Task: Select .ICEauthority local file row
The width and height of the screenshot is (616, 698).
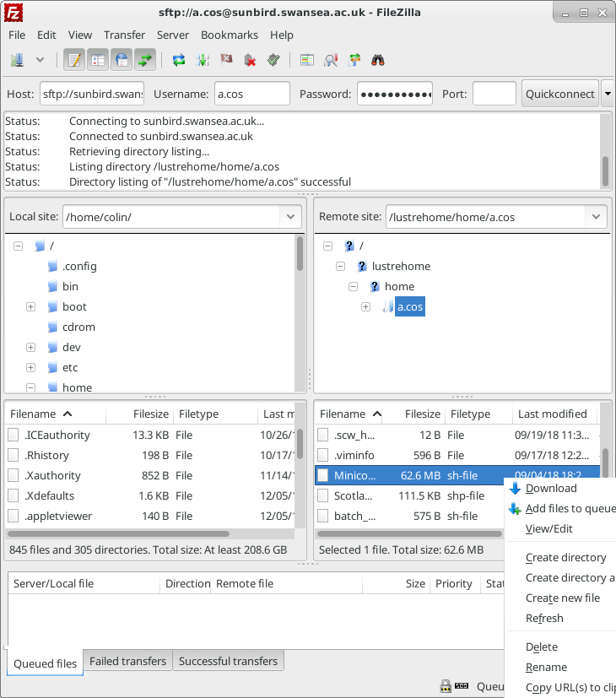Action: point(150,435)
